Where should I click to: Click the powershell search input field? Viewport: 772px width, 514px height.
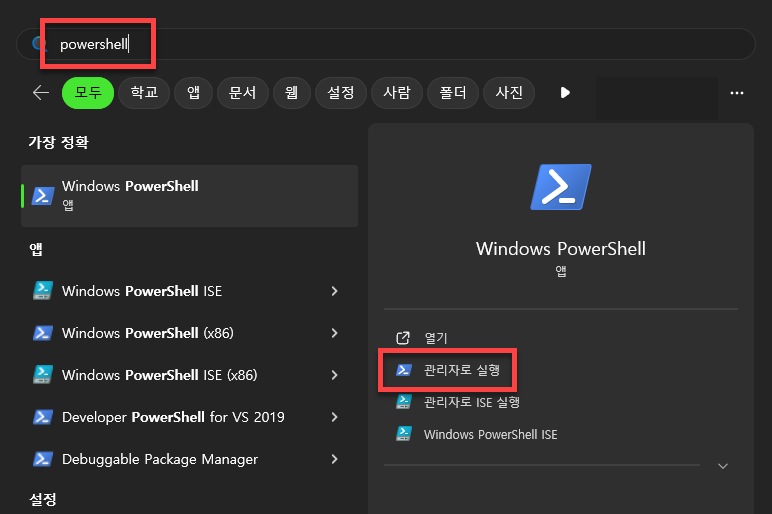[x=386, y=44]
